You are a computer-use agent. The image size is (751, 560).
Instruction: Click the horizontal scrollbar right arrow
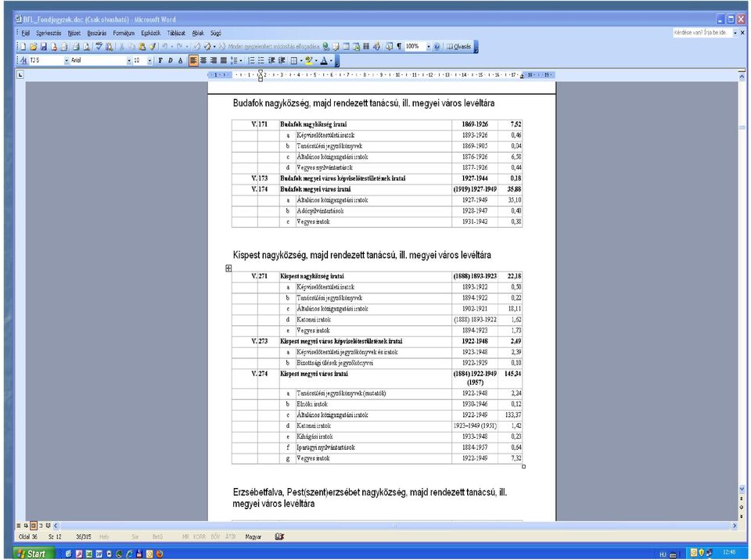pos(735,526)
